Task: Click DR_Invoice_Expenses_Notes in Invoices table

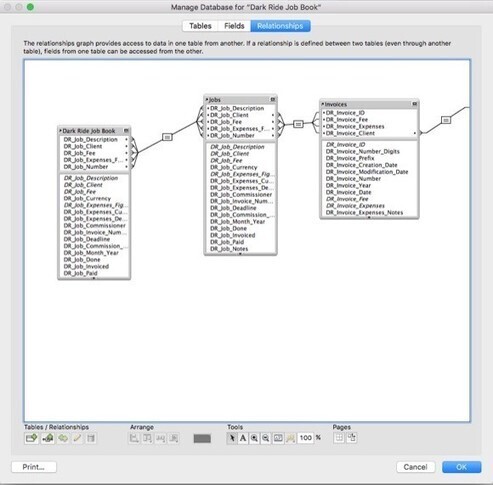Action: point(364,213)
